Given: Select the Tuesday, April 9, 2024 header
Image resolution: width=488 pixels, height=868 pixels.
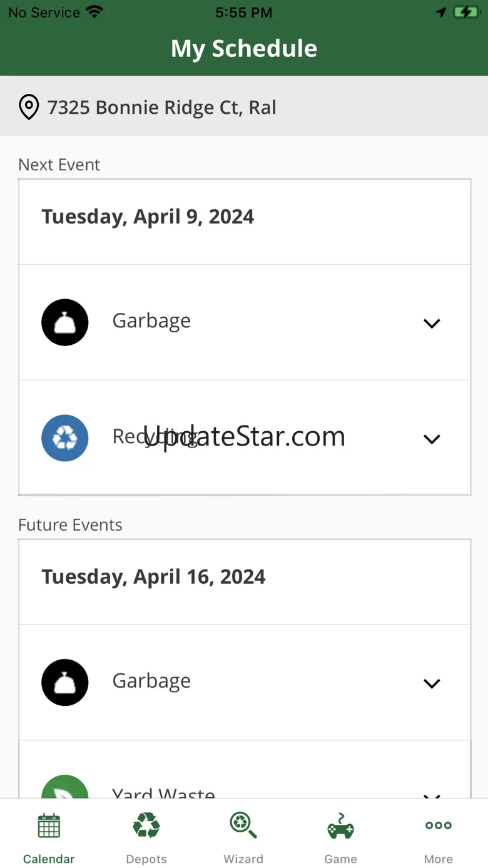Looking at the screenshot, I should click(148, 217).
